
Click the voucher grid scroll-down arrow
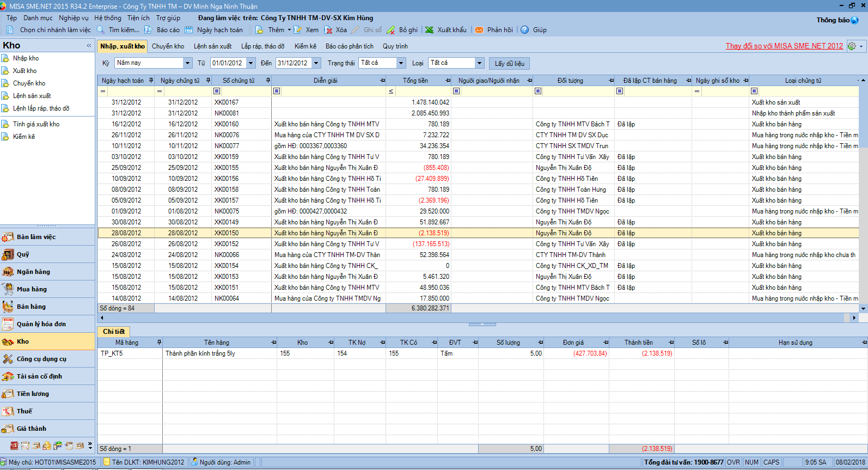tap(863, 308)
